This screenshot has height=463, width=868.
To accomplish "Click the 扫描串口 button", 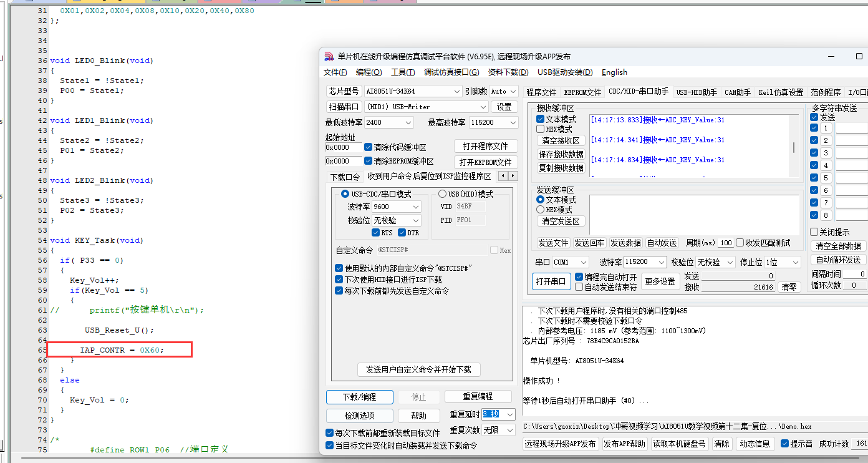I will [x=344, y=107].
